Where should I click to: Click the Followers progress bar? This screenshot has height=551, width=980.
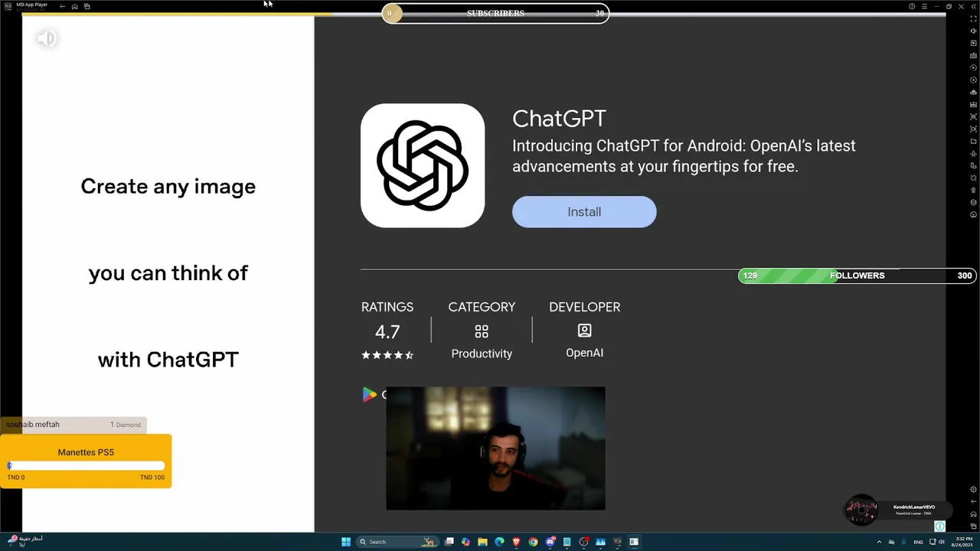[x=857, y=275]
